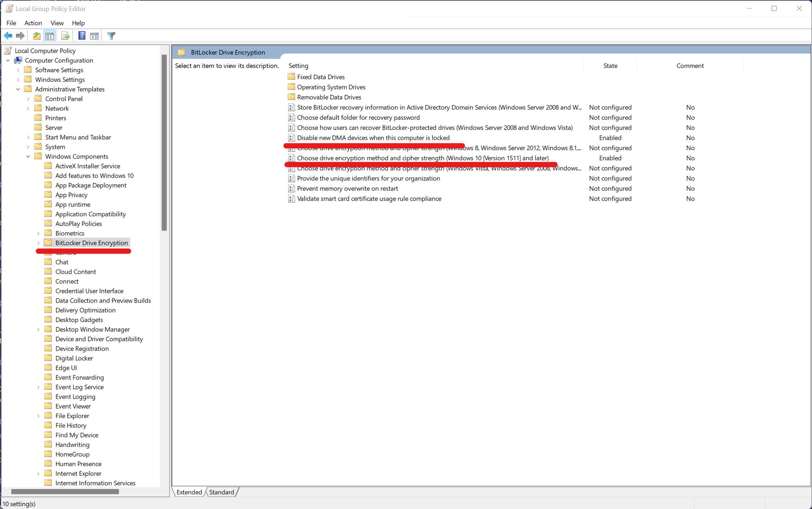Click the Export List toolbar icon
812x509 pixels.
coord(65,36)
